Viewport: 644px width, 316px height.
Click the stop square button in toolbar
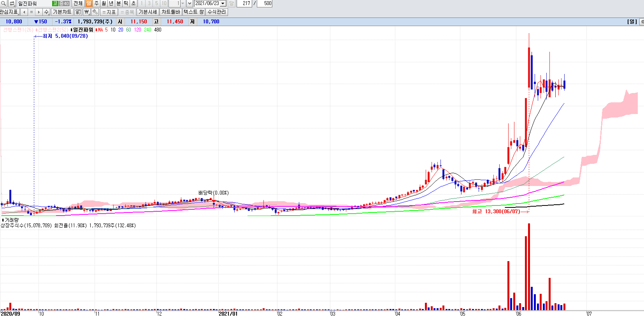[32, 12]
